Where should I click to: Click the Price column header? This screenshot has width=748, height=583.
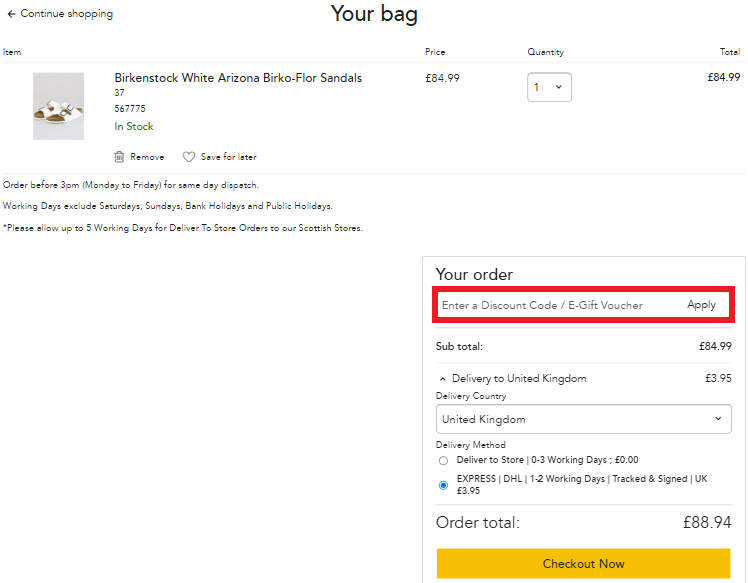click(435, 52)
